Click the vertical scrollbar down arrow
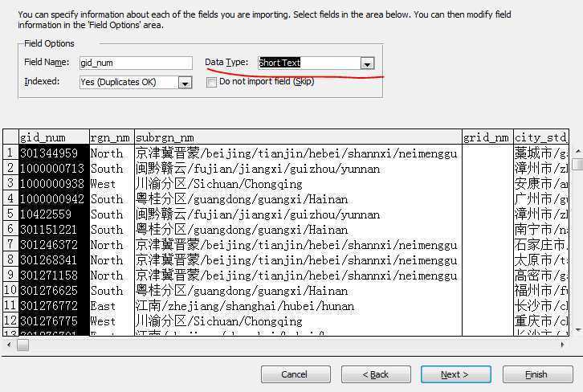Screen dimensions: 583x392 point(578,329)
